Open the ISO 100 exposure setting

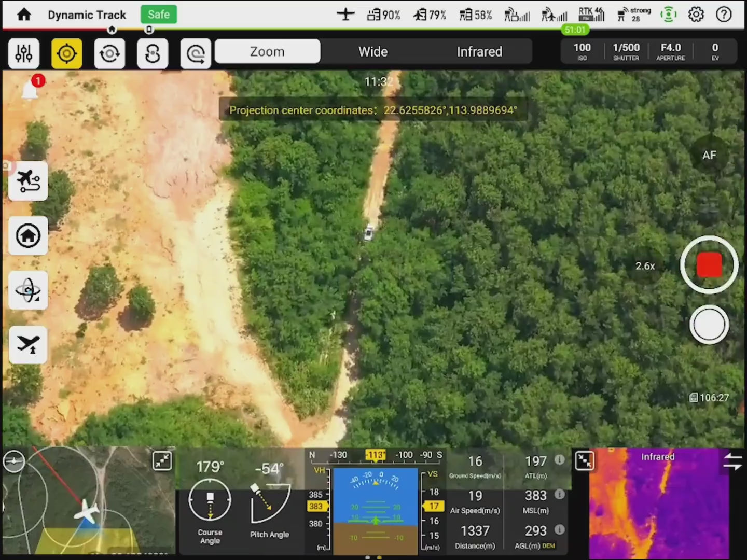tap(582, 51)
